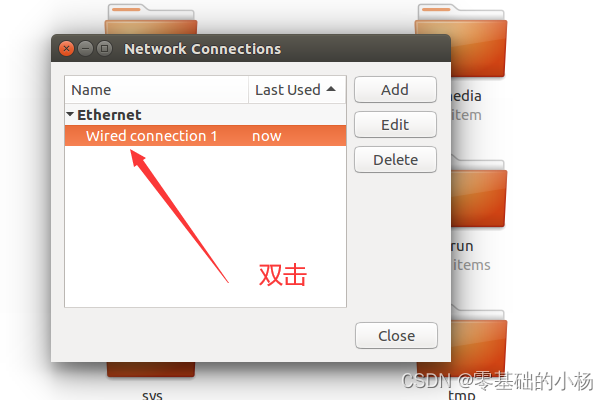The height and width of the screenshot is (400, 608).
Task: Click the 'now' Last Used cell
Action: tap(267, 136)
